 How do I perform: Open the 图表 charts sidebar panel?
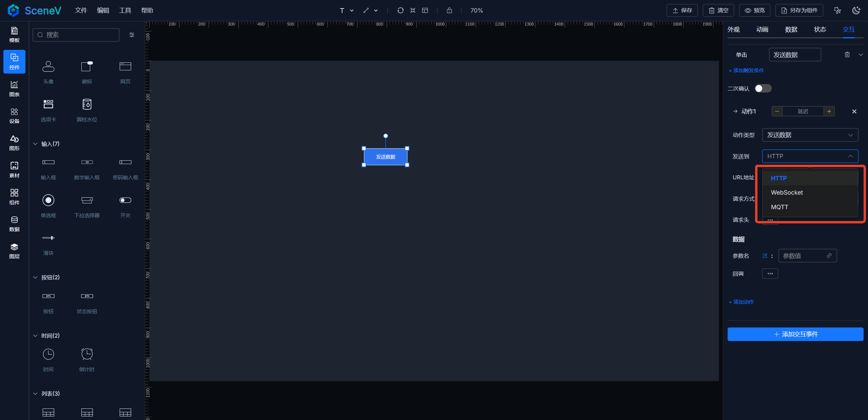click(14, 88)
